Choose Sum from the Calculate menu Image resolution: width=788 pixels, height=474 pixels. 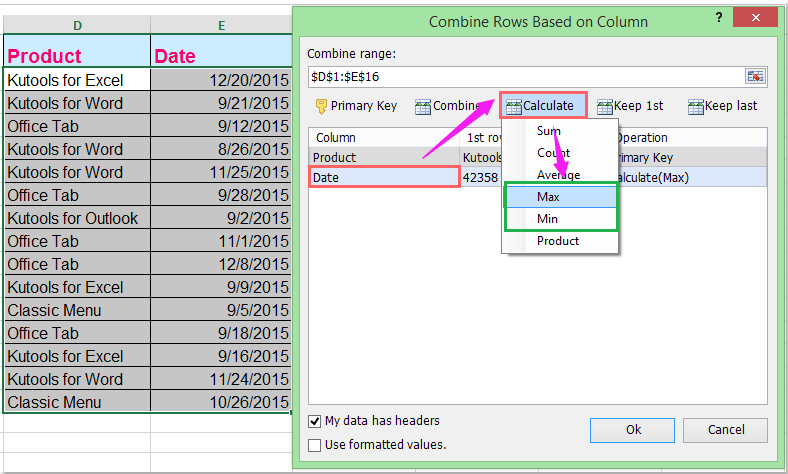(x=549, y=131)
